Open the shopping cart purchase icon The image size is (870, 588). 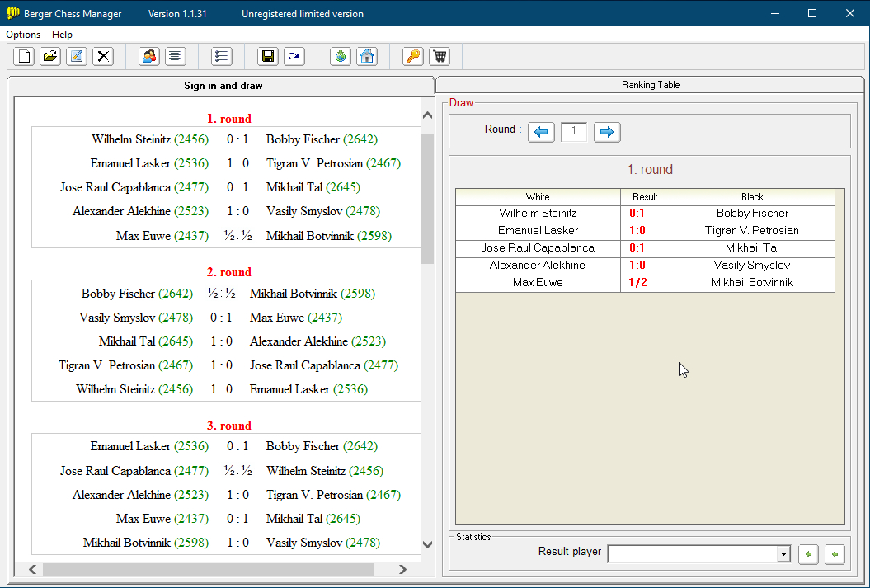point(440,56)
